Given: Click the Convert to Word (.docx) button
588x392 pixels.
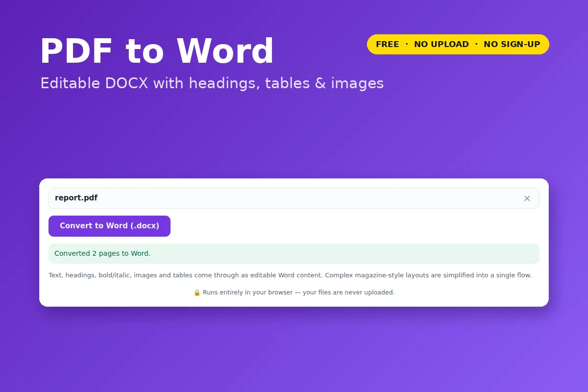Looking at the screenshot, I should [x=109, y=226].
